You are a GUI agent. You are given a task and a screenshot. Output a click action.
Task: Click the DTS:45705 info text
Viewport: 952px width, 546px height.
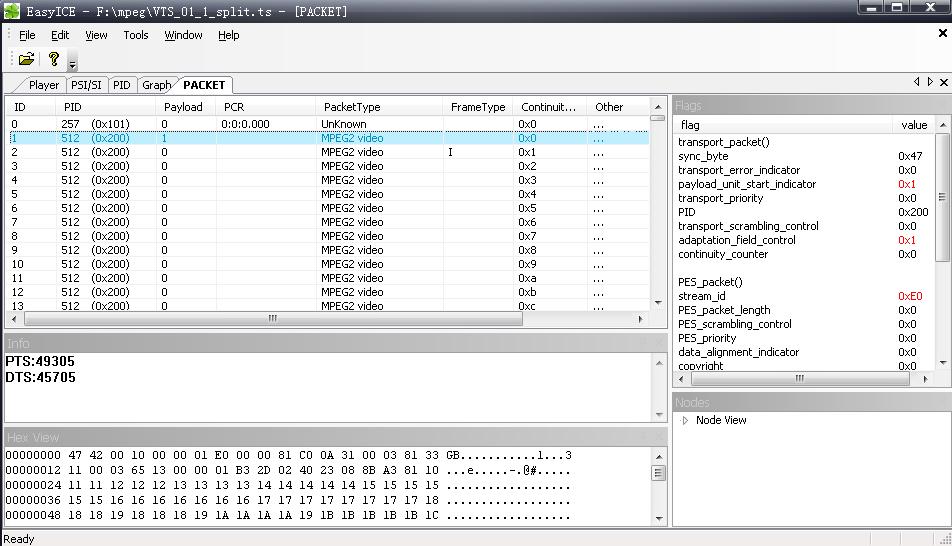point(40,378)
